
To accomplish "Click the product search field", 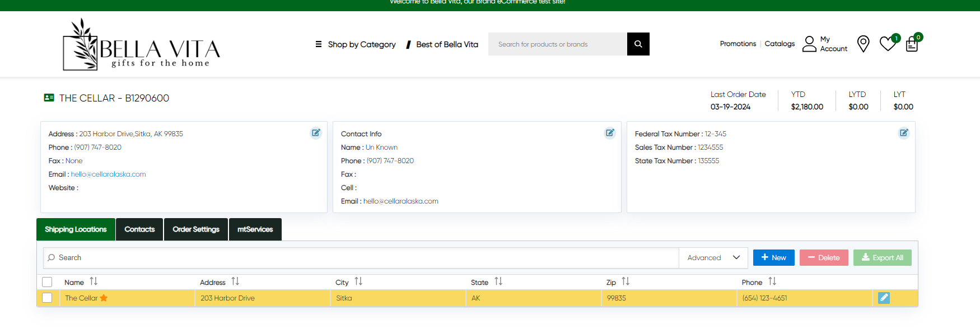I will click(x=558, y=44).
